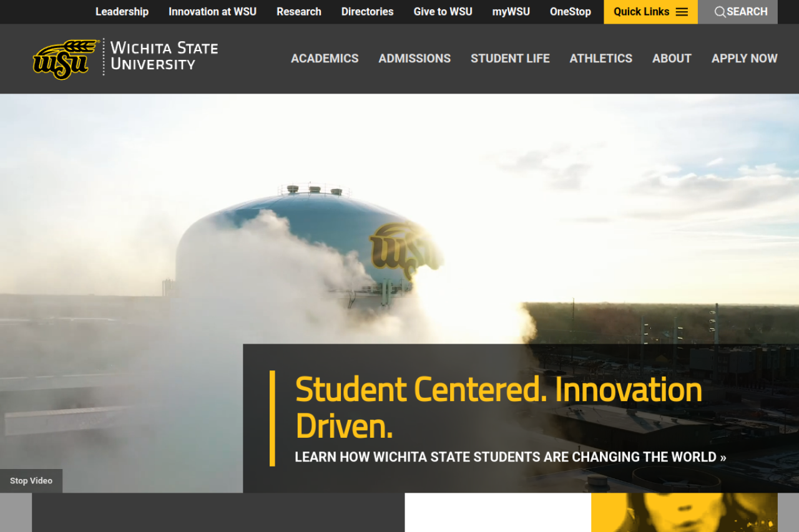Click the Student Centered. Innovation Driven. headline
Screen dimensions: 799x532
point(499,407)
